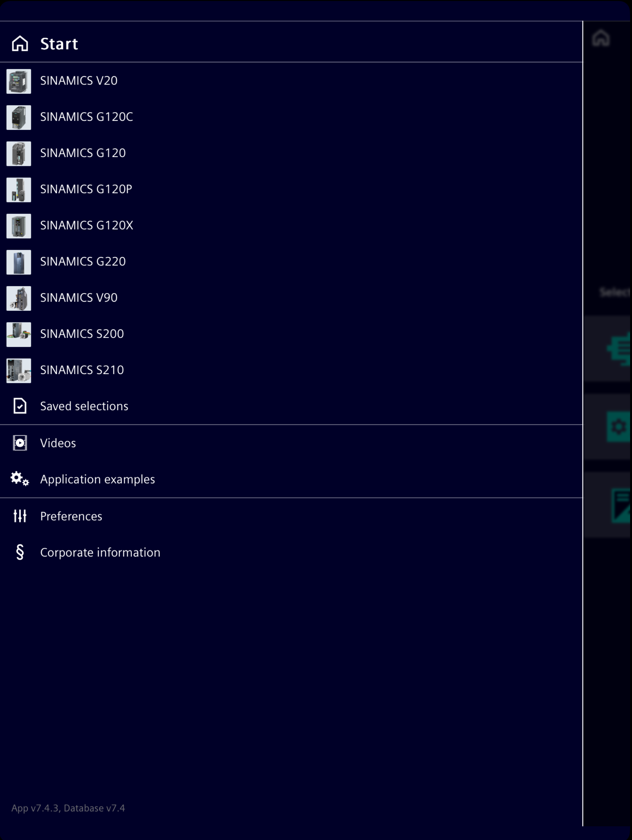Screen dimensions: 632x840
Task: Click the Saved selections document icon
Action: (x=20, y=406)
